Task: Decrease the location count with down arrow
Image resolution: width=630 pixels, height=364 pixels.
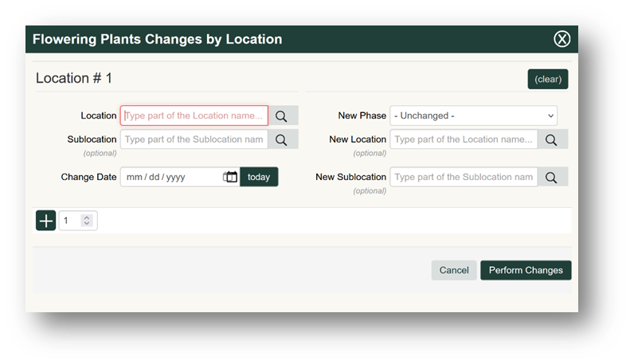Action: tap(87, 224)
